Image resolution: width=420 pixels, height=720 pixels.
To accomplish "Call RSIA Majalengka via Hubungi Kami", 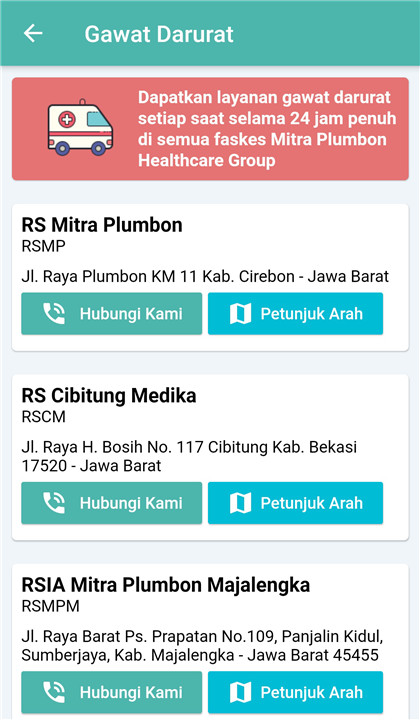I will click(x=112, y=692).
